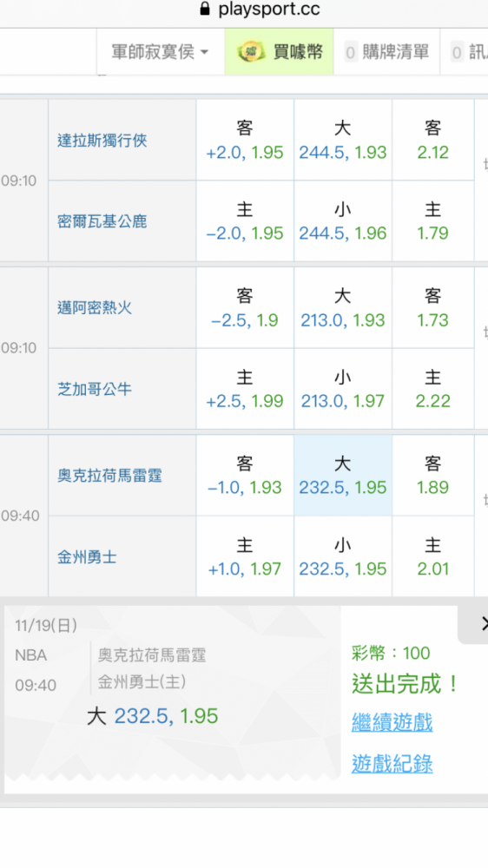Click the coin icon beside 買噱幣
Screen dimensions: 488x868
pyautogui.click(x=251, y=52)
